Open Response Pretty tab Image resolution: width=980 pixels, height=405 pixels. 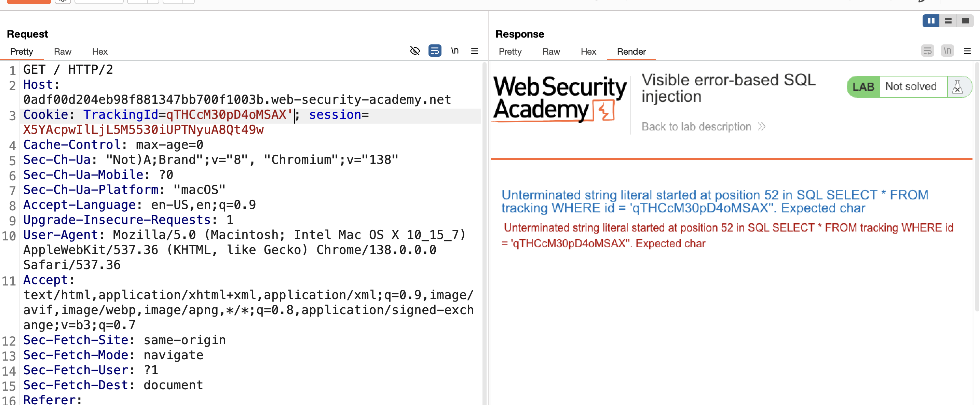(510, 51)
